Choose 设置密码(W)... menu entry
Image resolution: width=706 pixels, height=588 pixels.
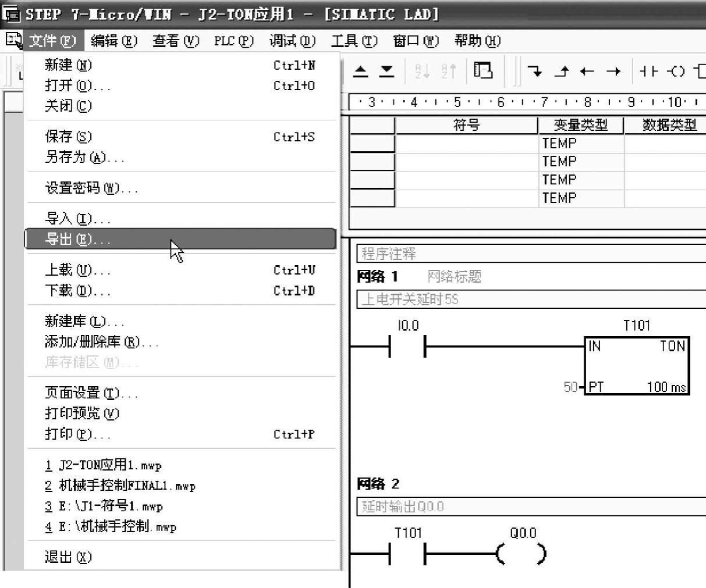coord(181,188)
